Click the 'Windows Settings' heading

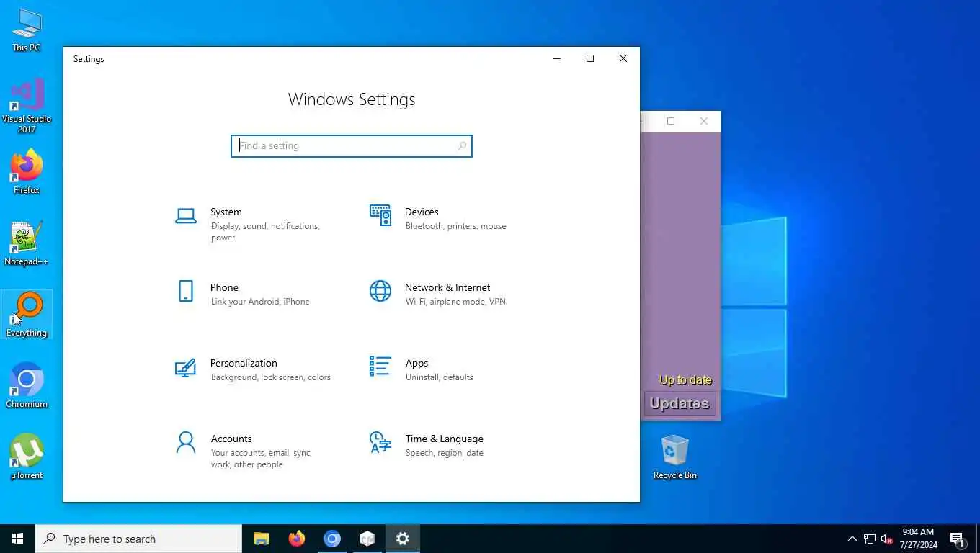pyautogui.click(x=352, y=99)
